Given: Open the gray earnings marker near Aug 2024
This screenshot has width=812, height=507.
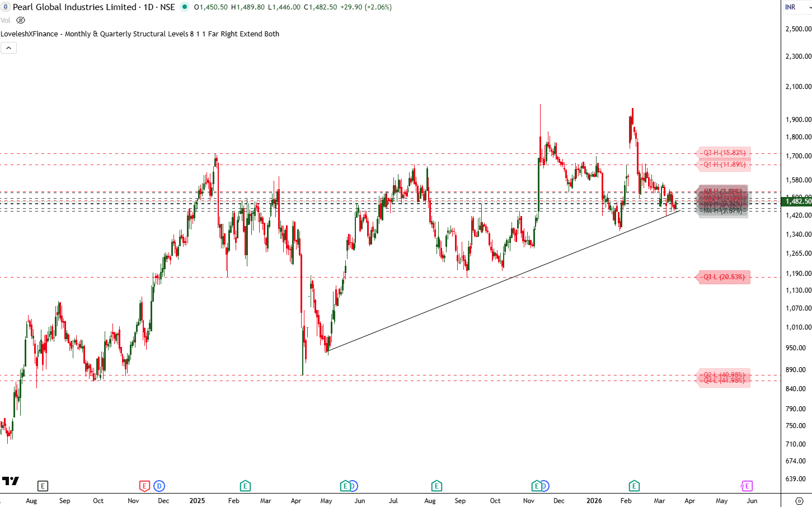Looking at the screenshot, I should (43, 486).
